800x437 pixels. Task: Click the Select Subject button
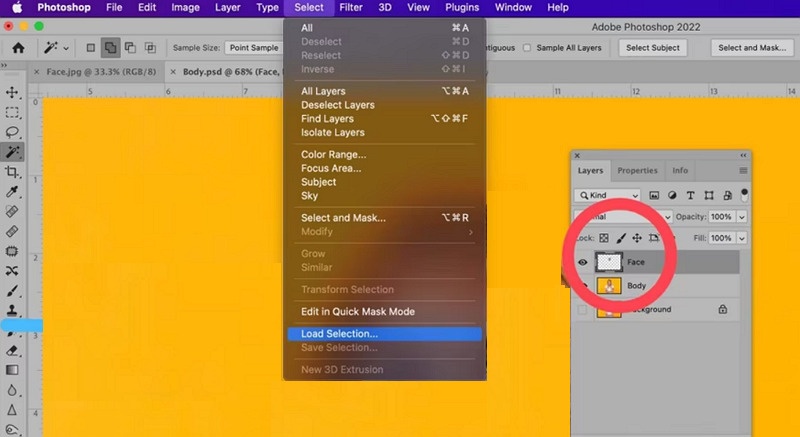point(651,47)
